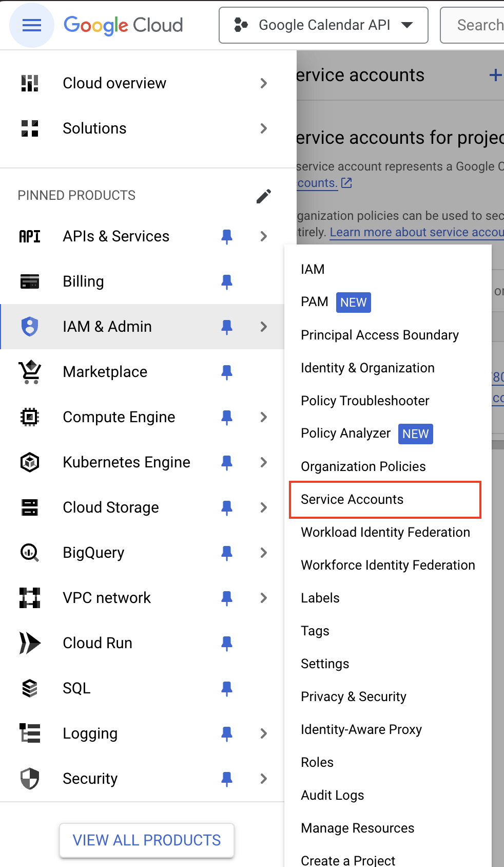Expand the Kubernetes Engine submenu arrow
This screenshot has width=504, height=867.
point(264,462)
